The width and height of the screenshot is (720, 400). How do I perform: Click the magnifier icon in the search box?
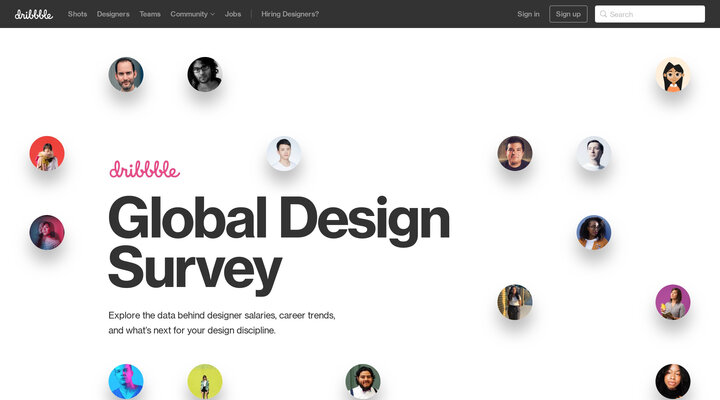[x=603, y=14]
